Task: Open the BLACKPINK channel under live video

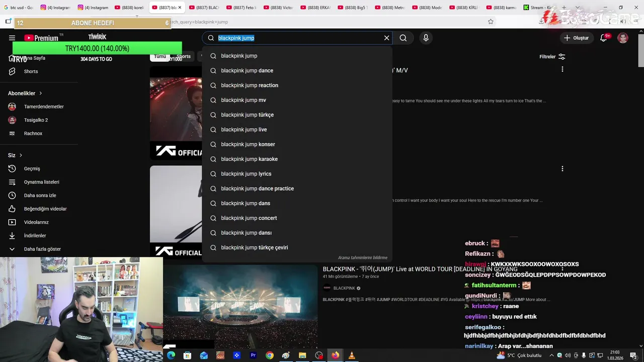Action: click(x=344, y=288)
